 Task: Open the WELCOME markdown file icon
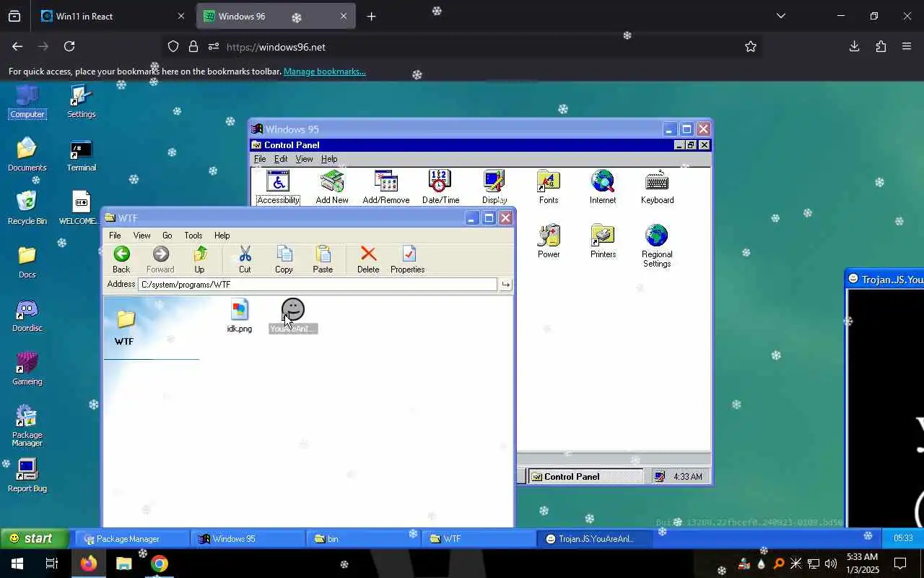[81, 208]
